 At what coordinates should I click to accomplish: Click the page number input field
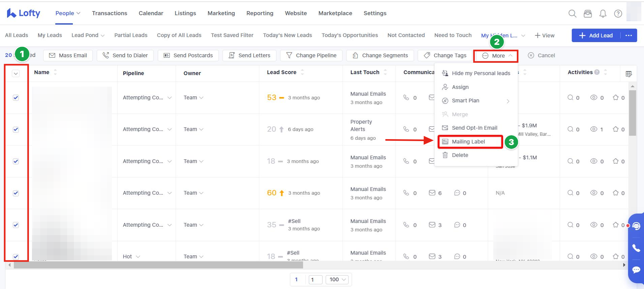pos(315,280)
